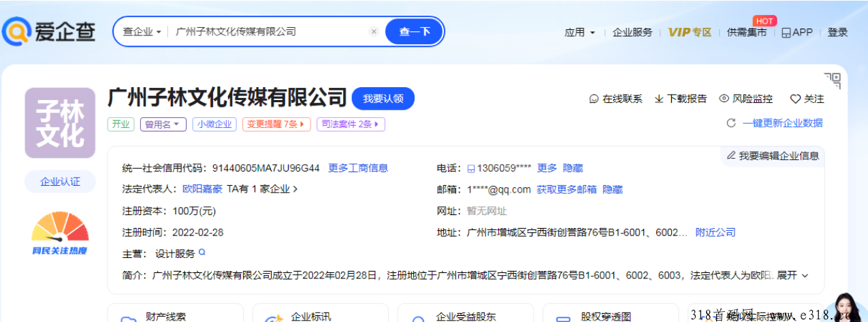The image size is (868, 322).
Task: Click the QR code icon in corner
Action: tap(832, 80)
